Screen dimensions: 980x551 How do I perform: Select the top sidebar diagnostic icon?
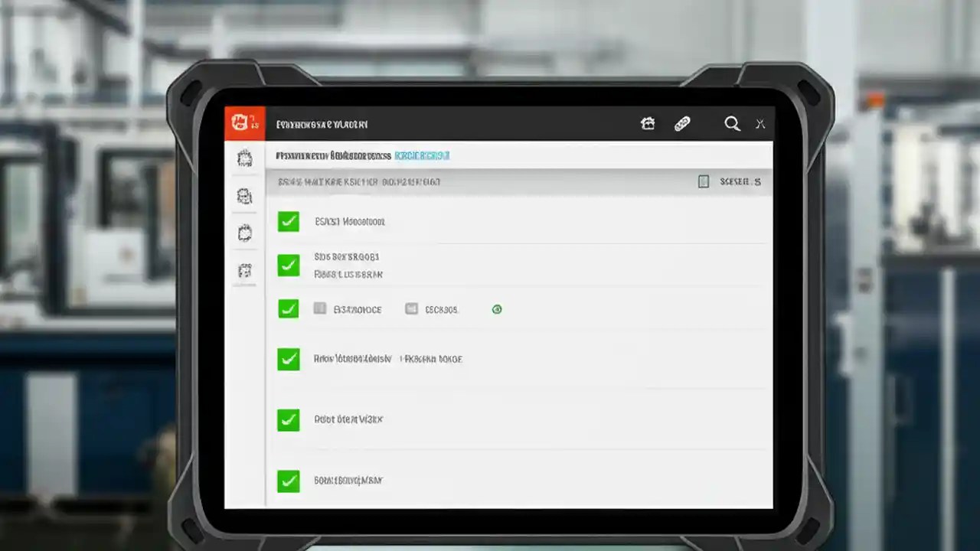[x=245, y=158]
